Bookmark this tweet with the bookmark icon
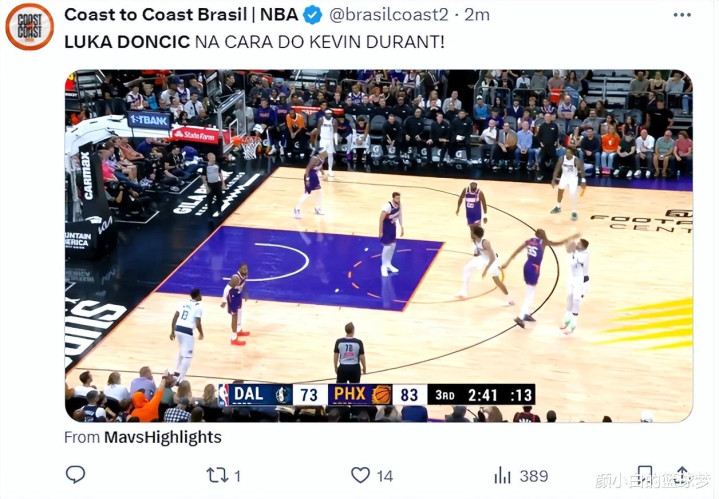The height and width of the screenshot is (499, 719). pos(645,475)
